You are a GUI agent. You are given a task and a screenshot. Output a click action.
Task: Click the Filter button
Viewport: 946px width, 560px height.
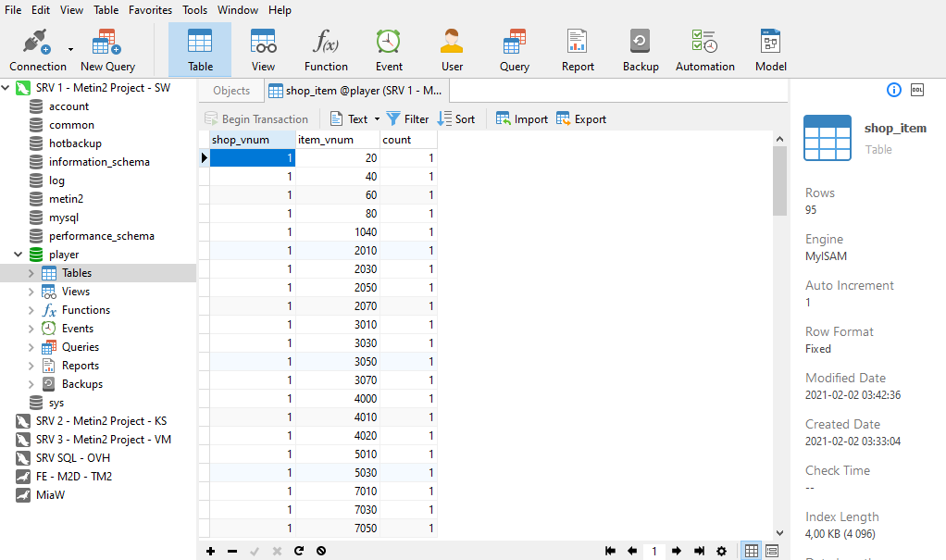[407, 119]
